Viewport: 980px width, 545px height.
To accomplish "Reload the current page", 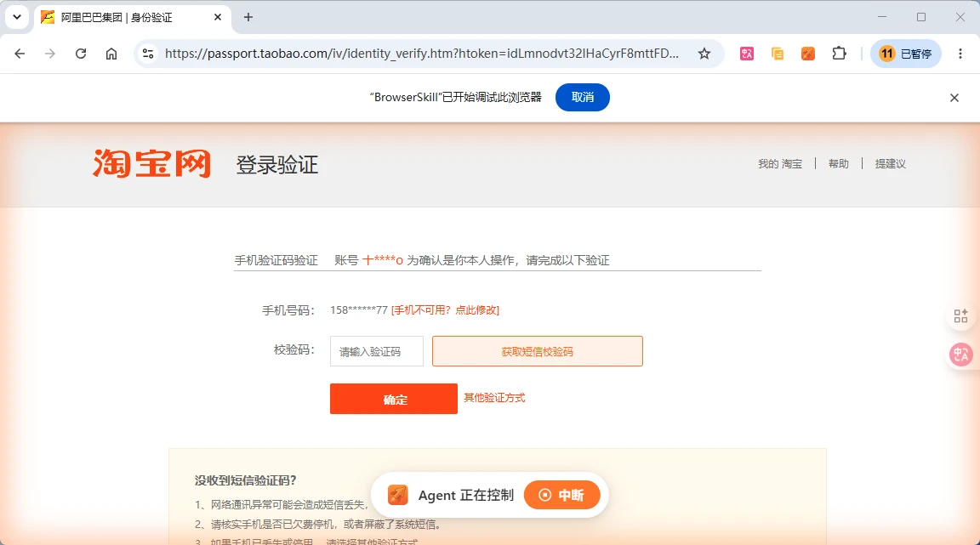I will pyautogui.click(x=81, y=54).
